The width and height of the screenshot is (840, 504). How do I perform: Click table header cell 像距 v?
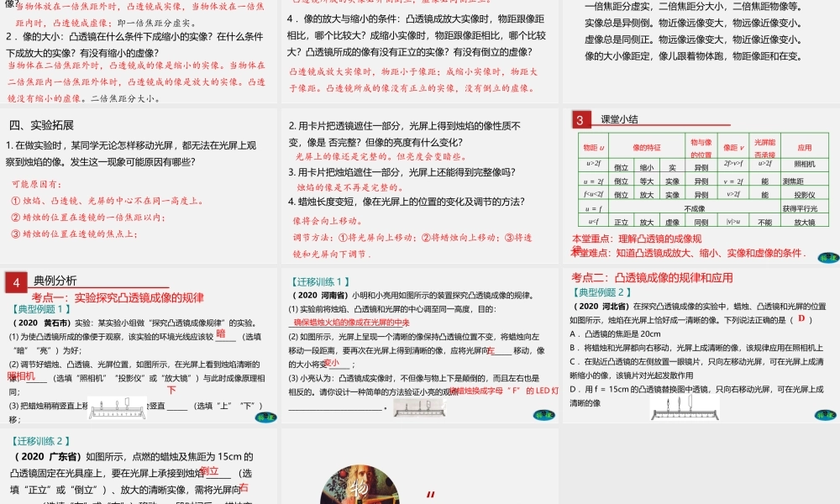point(733,147)
